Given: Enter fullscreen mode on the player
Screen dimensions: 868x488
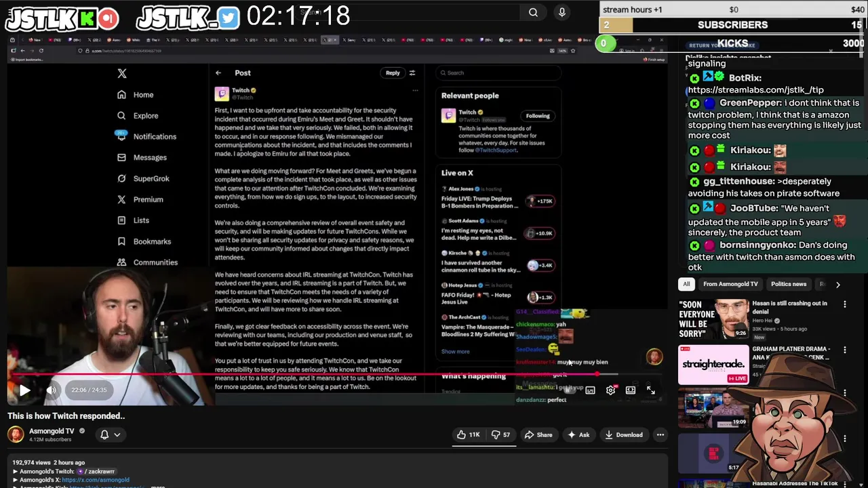Looking at the screenshot, I should (x=651, y=390).
